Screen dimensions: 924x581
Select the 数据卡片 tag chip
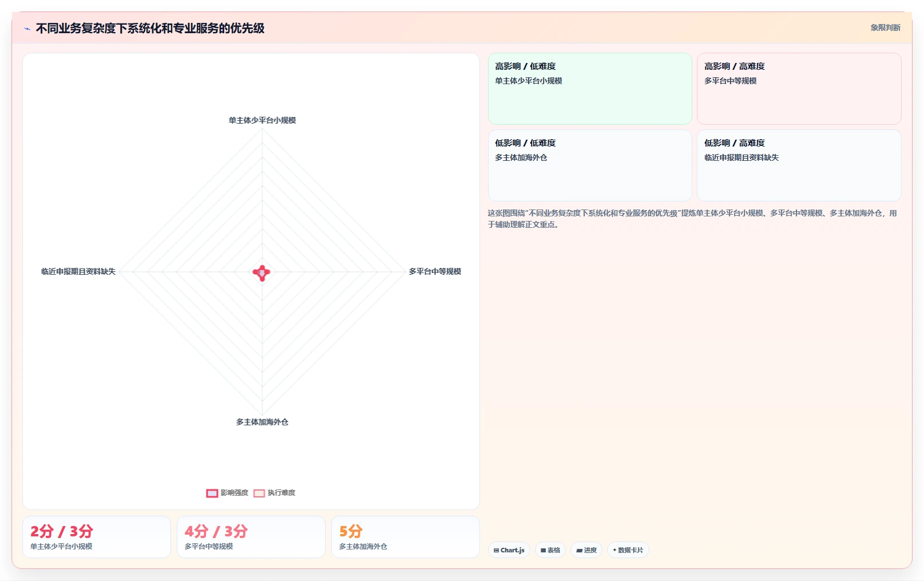(628, 550)
